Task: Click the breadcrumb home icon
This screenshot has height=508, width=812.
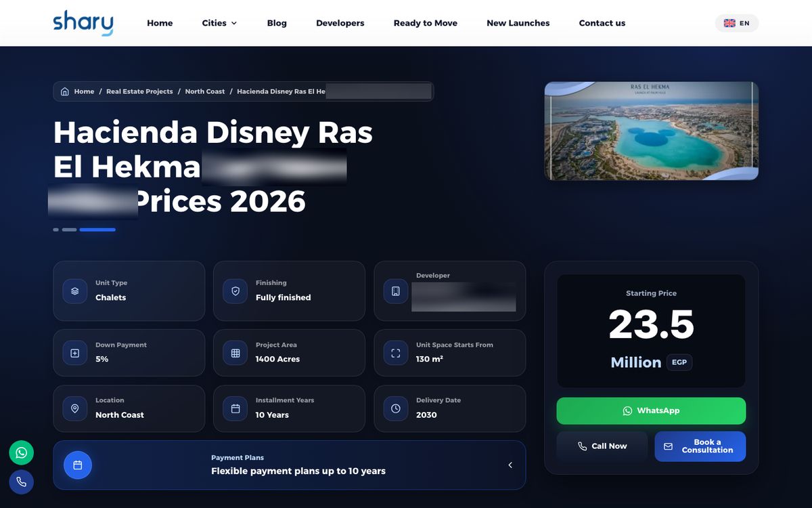Action: pos(65,91)
